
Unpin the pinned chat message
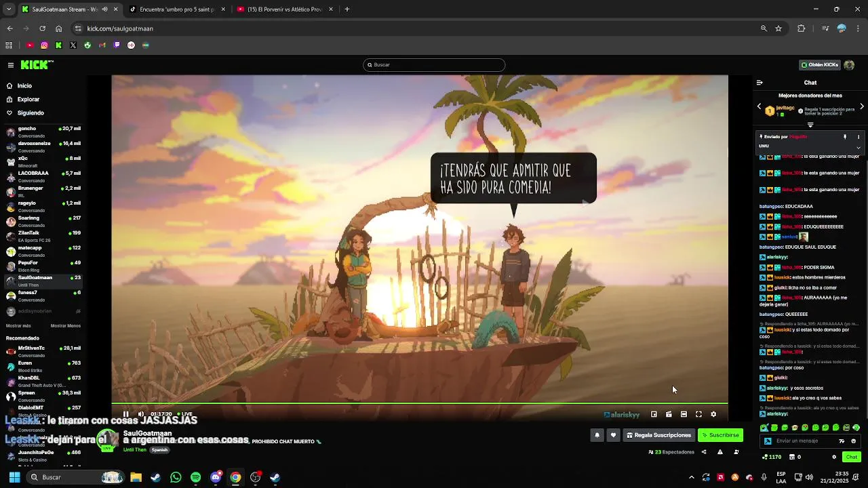click(845, 137)
